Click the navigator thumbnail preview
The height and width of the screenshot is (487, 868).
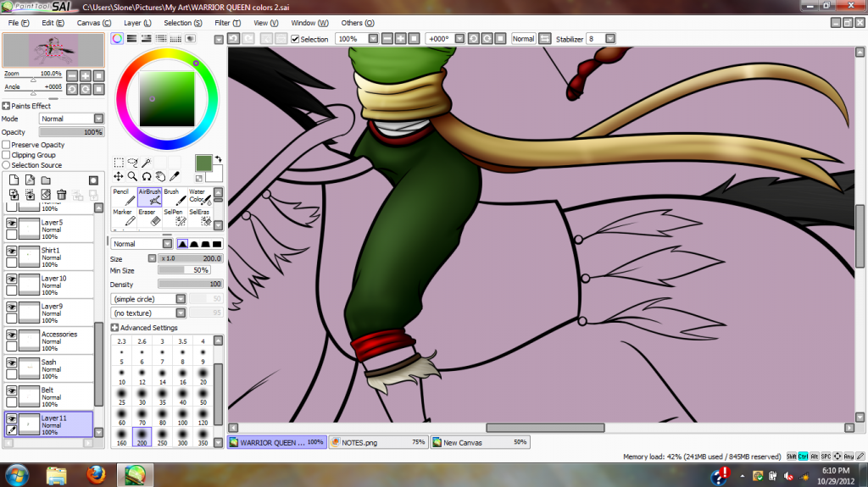point(53,50)
